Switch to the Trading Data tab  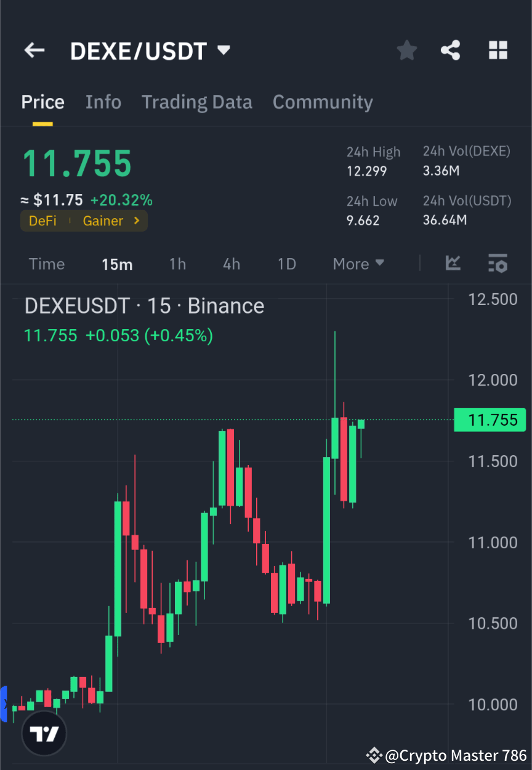(197, 102)
